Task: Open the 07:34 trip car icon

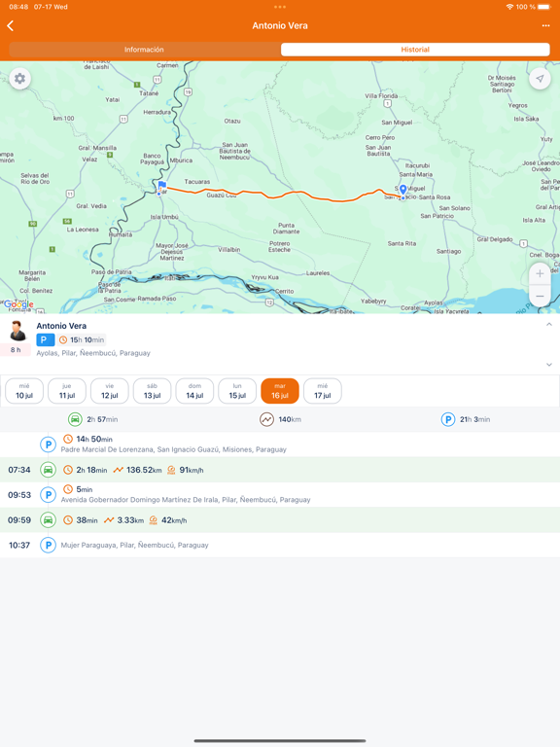Action: coord(48,470)
